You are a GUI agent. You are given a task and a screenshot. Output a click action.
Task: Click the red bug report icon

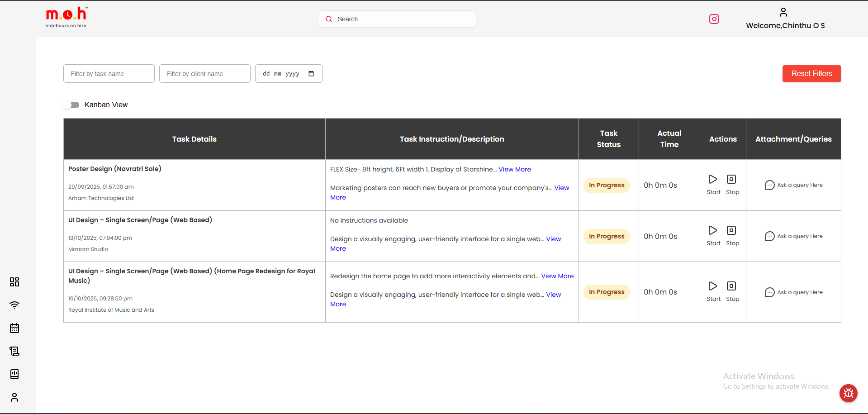[849, 393]
